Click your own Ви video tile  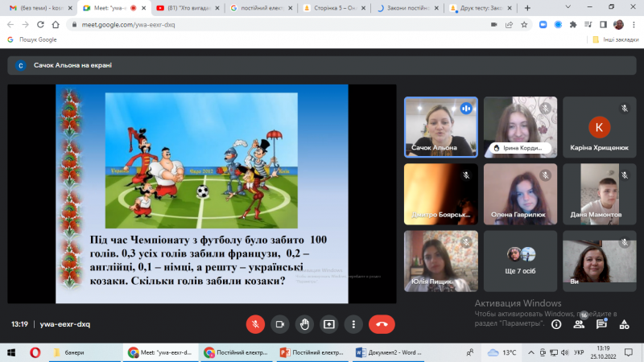click(600, 261)
